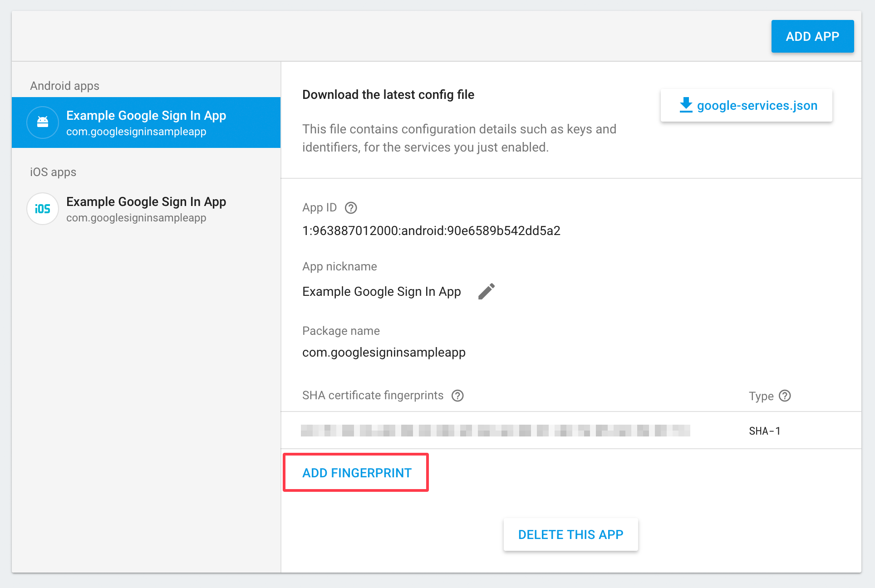This screenshot has width=875, height=588.
Task: Click the package name com.googlesigninsampleapp in the details panel
Action: (384, 353)
